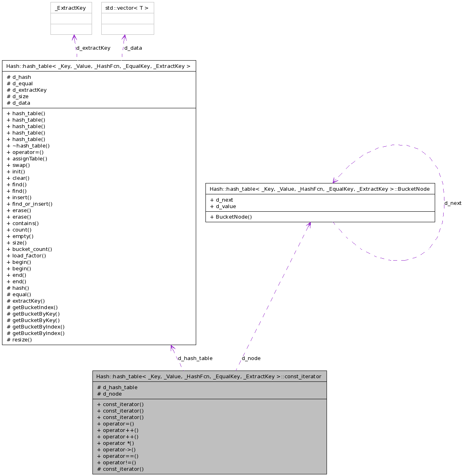Screen dimensions: 465x476
Task: Click the d_node edge label
Action: (x=251, y=358)
